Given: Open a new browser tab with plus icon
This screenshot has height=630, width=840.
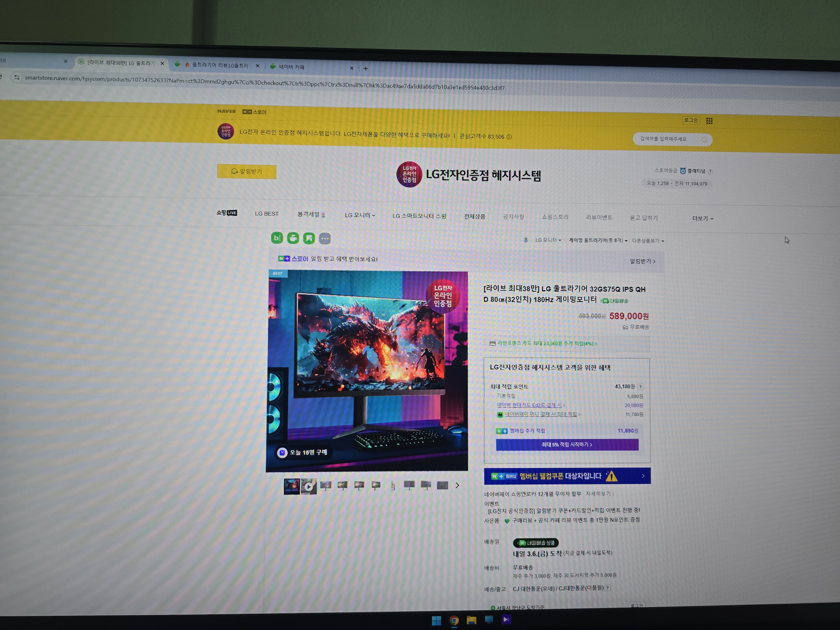Looking at the screenshot, I should tap(366, 68).
